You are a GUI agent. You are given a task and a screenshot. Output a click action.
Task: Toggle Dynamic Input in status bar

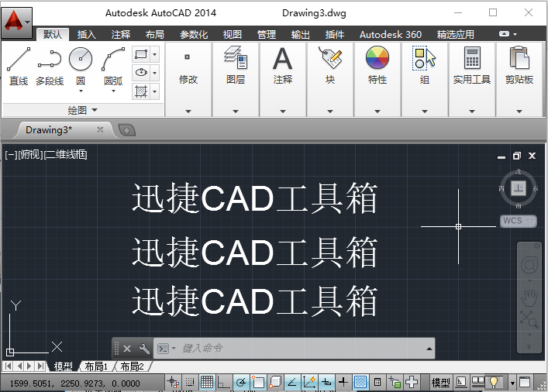click(326, 382)
